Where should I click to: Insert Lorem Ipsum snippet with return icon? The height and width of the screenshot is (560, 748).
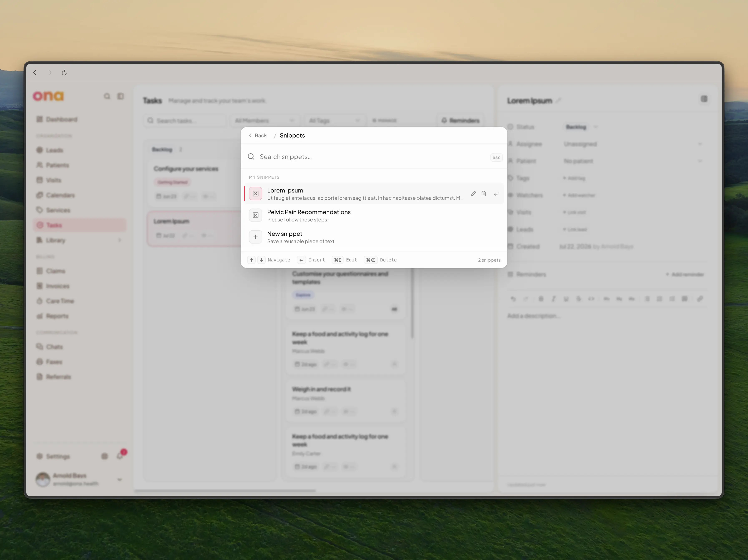496,194
